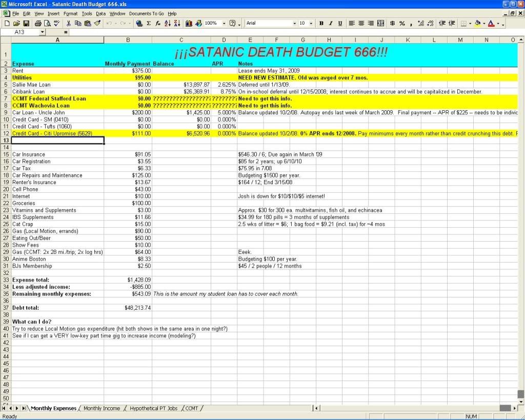Viewport: 525px width, 420px height.
Task: Jump to the first sheet tab
Action: coord(4,408)
